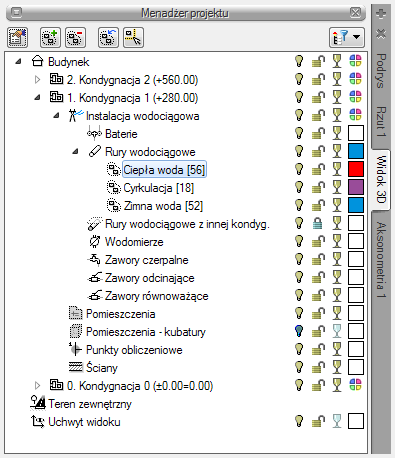Toggle visibility bulb for Ciepła woda
Screen dimensions: 397x458
(299, 169)
